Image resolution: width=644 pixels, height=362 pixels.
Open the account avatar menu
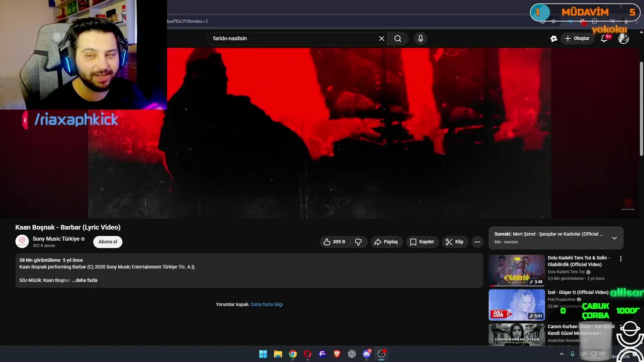click(x=623, y=39)
